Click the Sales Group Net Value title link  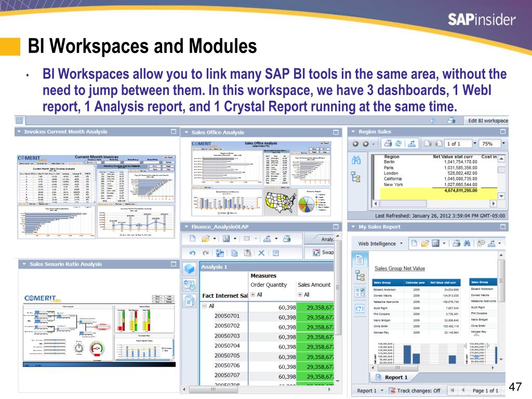(x=400, y=269)
